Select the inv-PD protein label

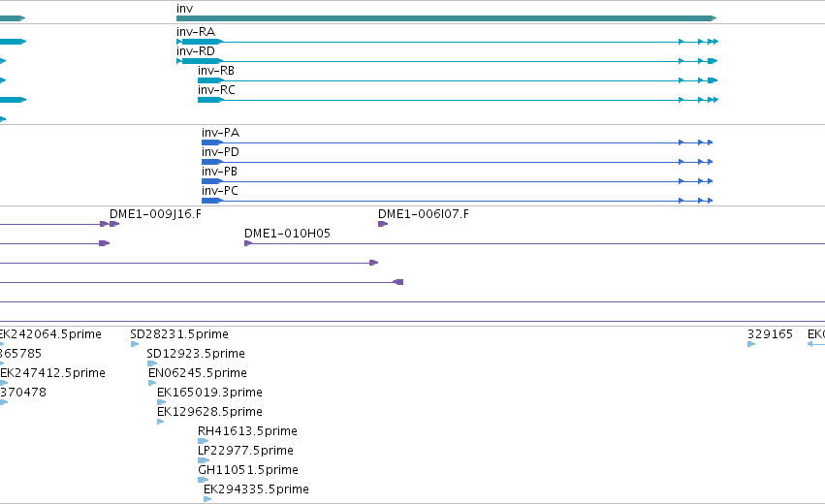[220, 152]
